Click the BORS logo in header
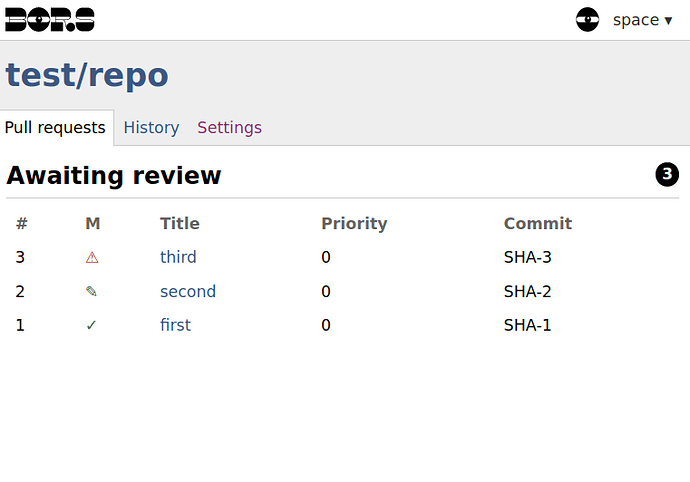690x482 pixels. point(50,20)
